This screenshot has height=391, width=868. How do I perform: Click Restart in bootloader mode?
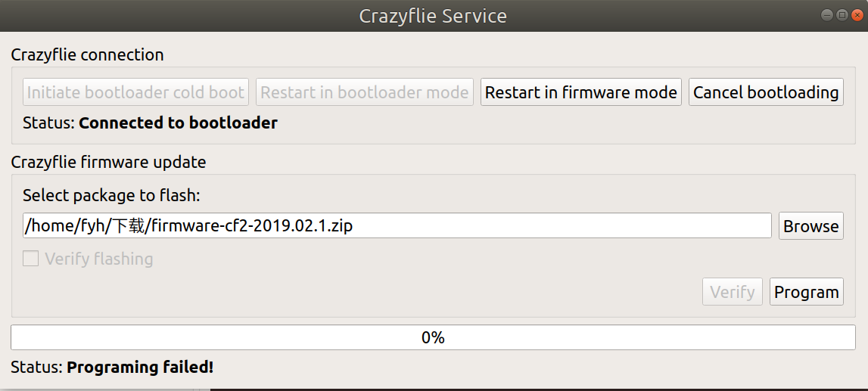(x=364, y=92)
